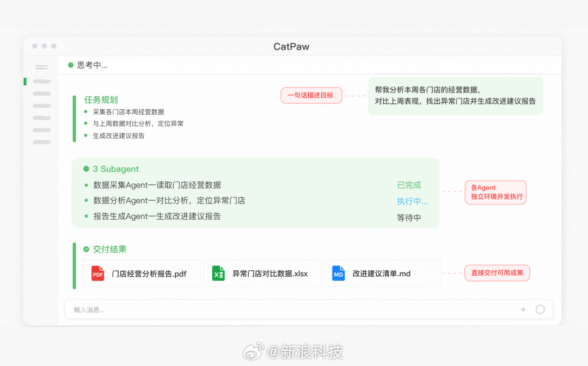
Task: Click the 执行中... status label
Action: click(412, 202)
